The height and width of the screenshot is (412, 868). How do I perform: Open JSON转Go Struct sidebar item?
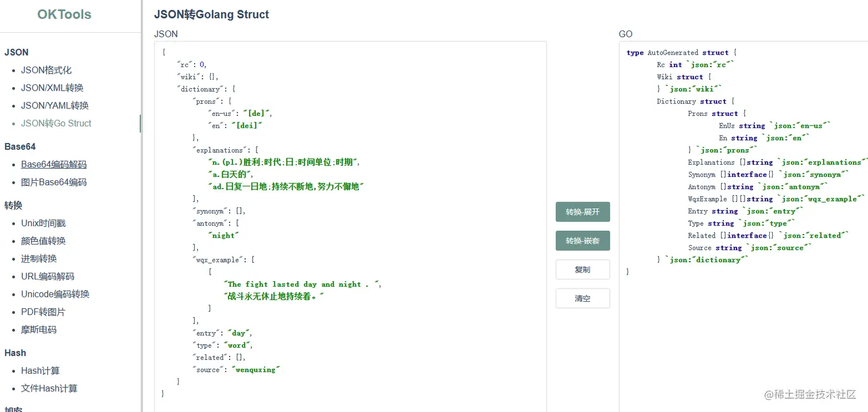click(56, 123)
